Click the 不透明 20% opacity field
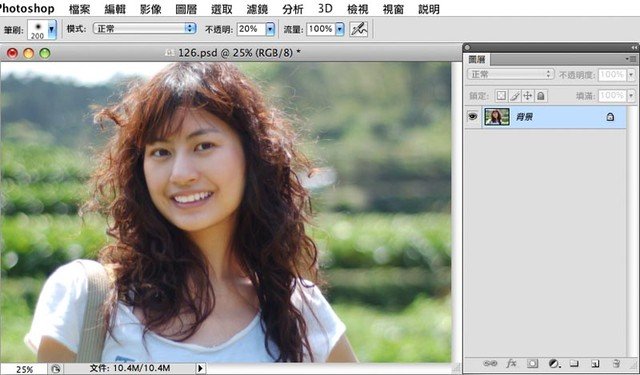This screenshot has height=375, width=640. pyautogui.click(x=251, y=29)
